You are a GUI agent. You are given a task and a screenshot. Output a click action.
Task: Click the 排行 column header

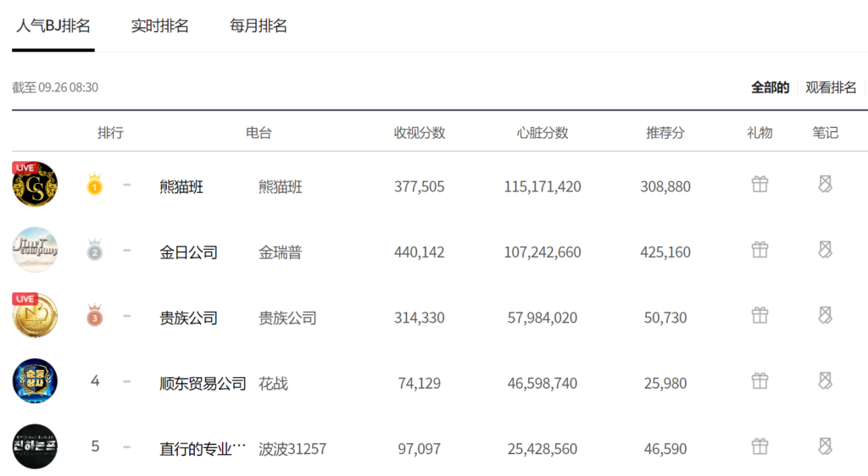tap(111, 133)
